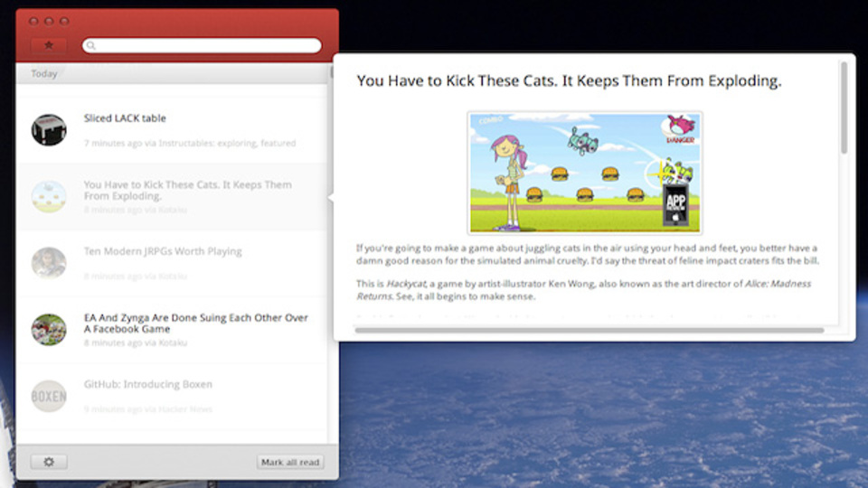
Task: Open the Sliced LACK table article
Action: coord(172,130)
